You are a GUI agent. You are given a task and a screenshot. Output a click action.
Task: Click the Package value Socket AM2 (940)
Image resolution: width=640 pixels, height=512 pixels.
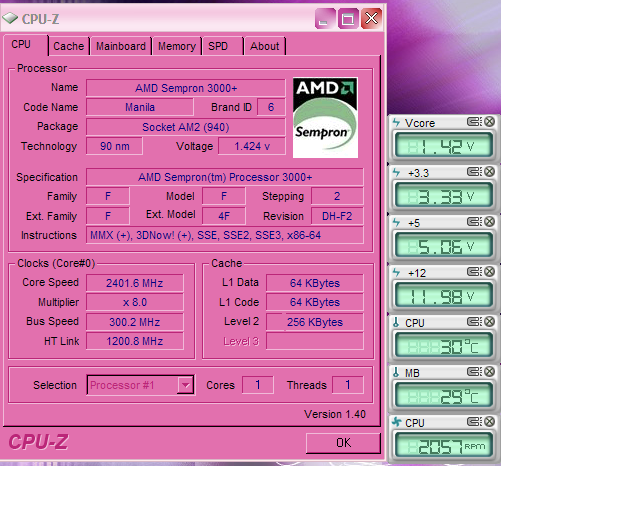click(x=186, y=127)
